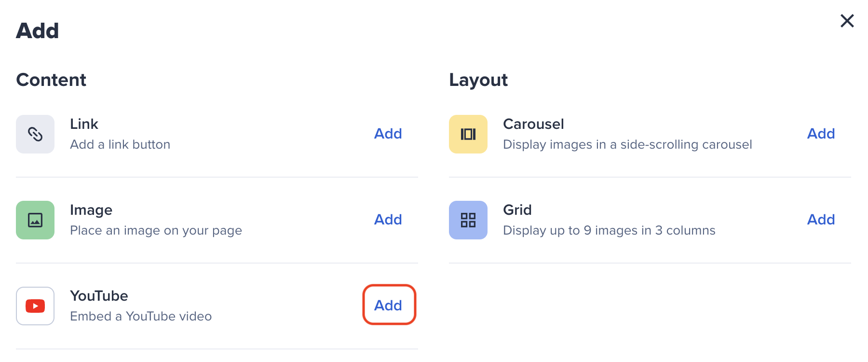The image size is (868, 362).
Task: Select the Carousel title text
Action: tap(533, 124)
